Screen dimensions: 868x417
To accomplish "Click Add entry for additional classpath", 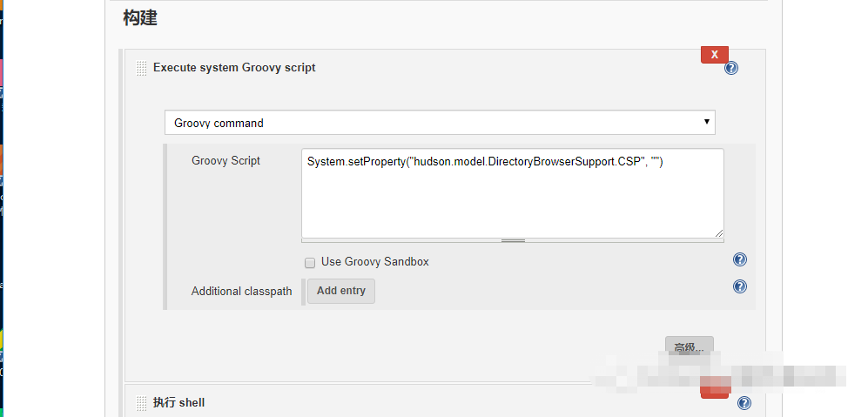I will [341, 291].
